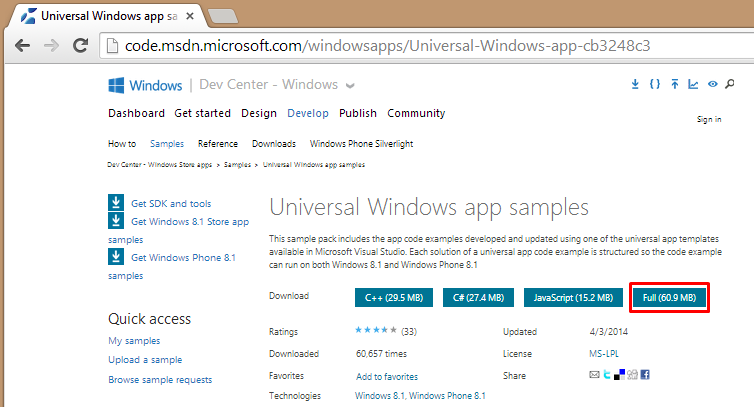Screen dimensions: 754x407
Task: Share on Digg using the gray icon
Action: pos(632,374)
